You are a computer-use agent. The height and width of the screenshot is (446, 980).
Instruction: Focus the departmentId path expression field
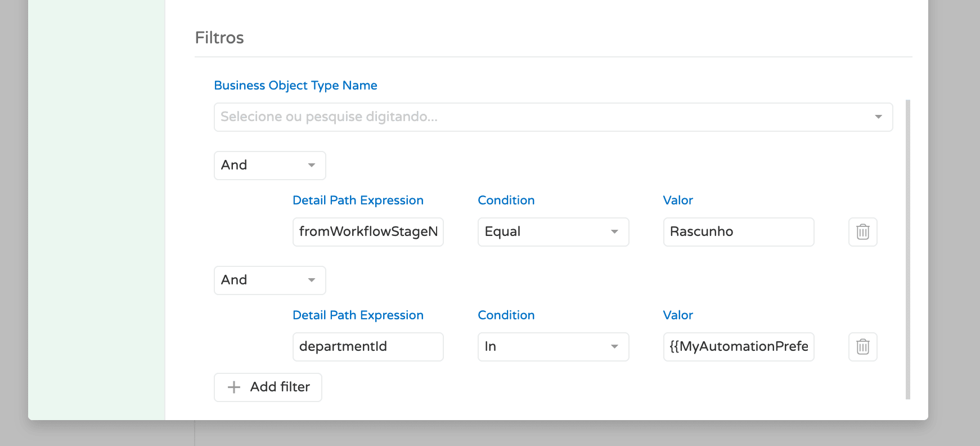coord(368,347)
